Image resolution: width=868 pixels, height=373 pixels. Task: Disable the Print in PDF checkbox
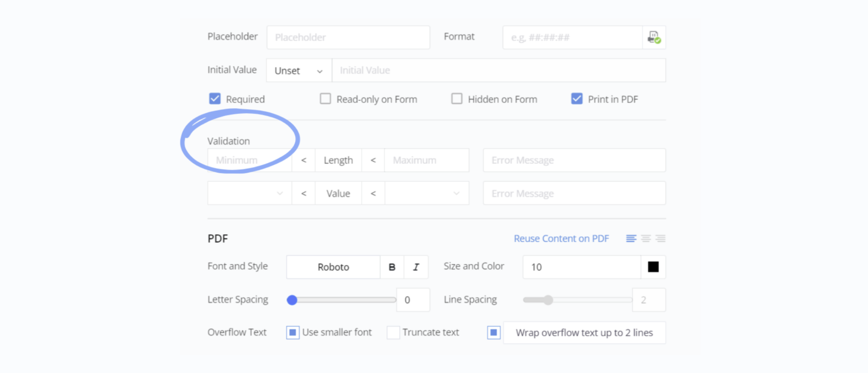pos(577,99)
